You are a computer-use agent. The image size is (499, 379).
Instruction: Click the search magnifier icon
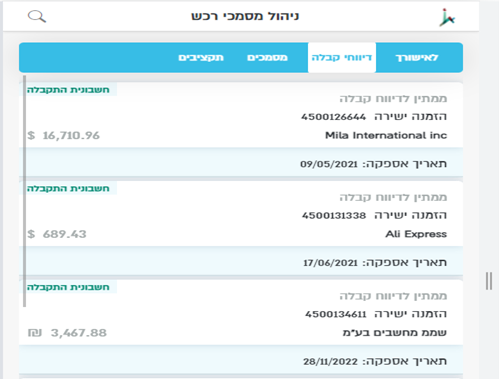[37, 16]
